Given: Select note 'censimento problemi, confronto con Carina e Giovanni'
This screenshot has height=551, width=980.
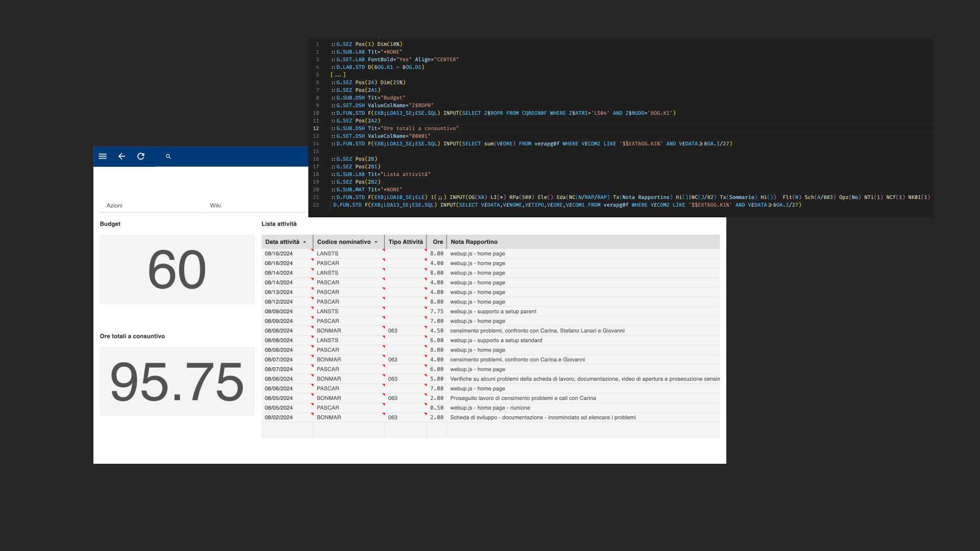Looking at the screenshot, I should [x=518, y=360].
